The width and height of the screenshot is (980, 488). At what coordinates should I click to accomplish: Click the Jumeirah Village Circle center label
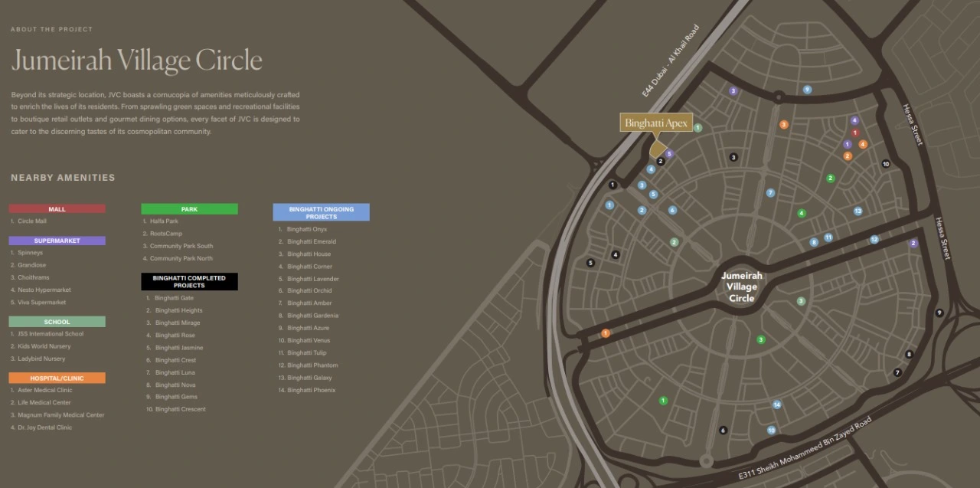coord(741,287)
